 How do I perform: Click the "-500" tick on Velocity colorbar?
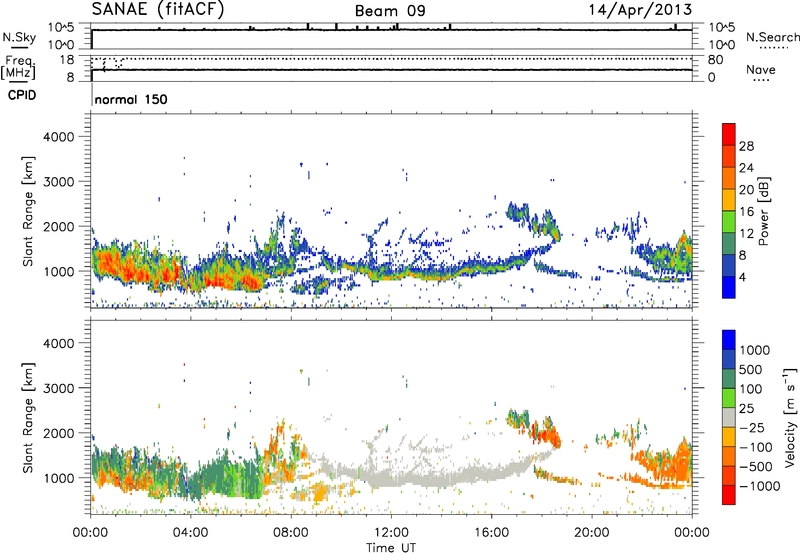click(x=756, y=467)
